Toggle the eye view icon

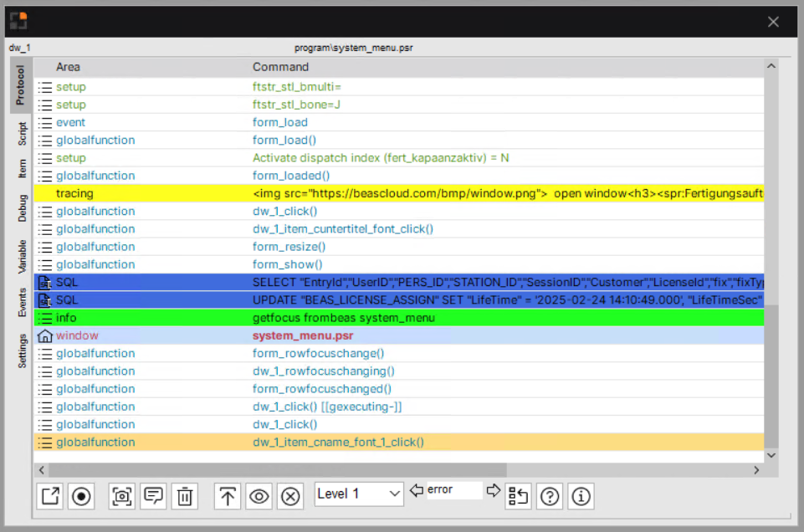pyautogui.click(x=259, y=496)
